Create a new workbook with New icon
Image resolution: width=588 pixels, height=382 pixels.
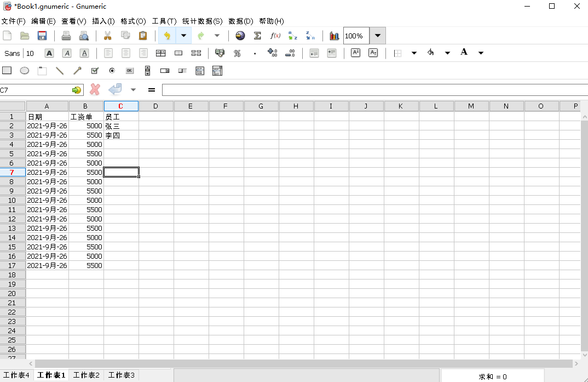point(7,36)
